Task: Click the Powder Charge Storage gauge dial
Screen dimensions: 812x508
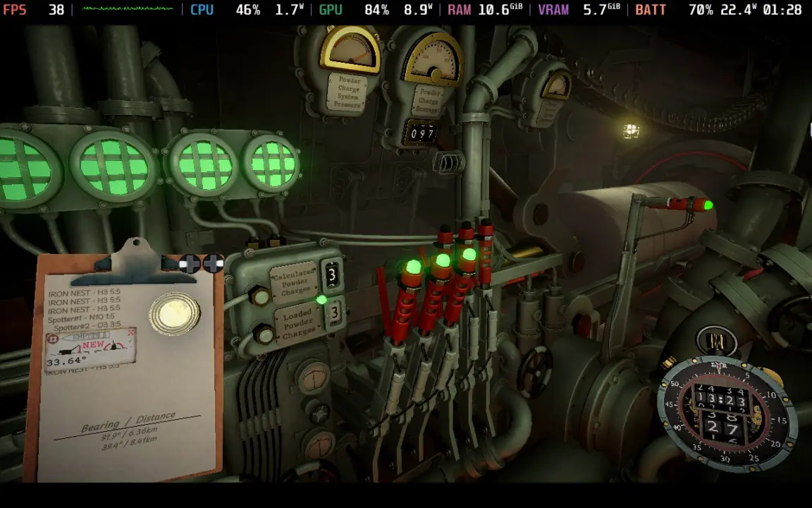Action: pyautogui.click(x=433, y=59)
